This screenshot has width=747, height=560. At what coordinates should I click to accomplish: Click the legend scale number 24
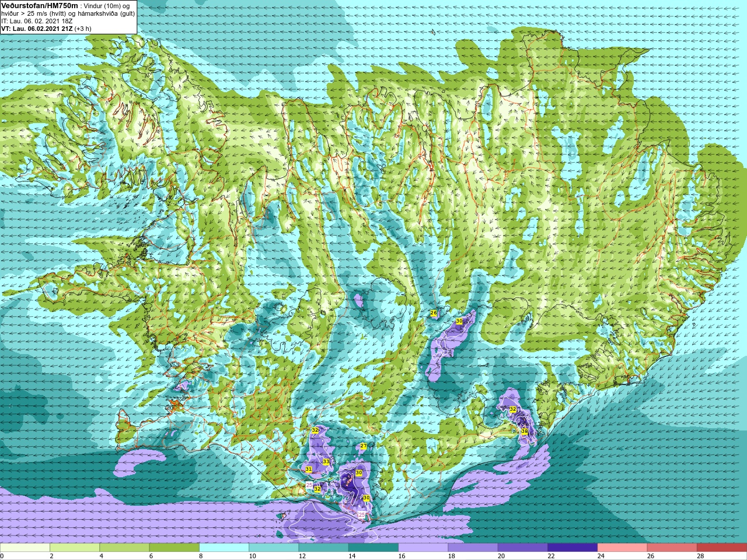pos(601,556)
